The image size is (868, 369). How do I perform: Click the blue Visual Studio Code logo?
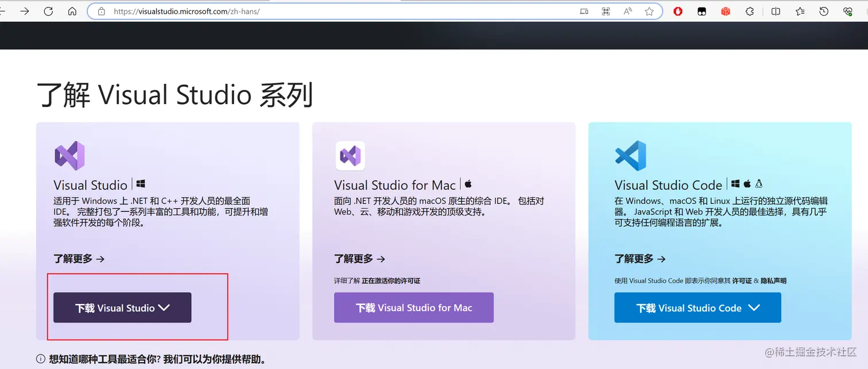click(630, 155)
